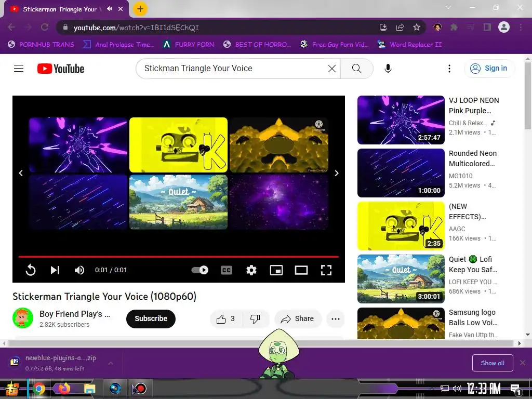Screen dimensions: 532x399
Task: Open Chrome from the taskbar
Action: coord(38,389)
